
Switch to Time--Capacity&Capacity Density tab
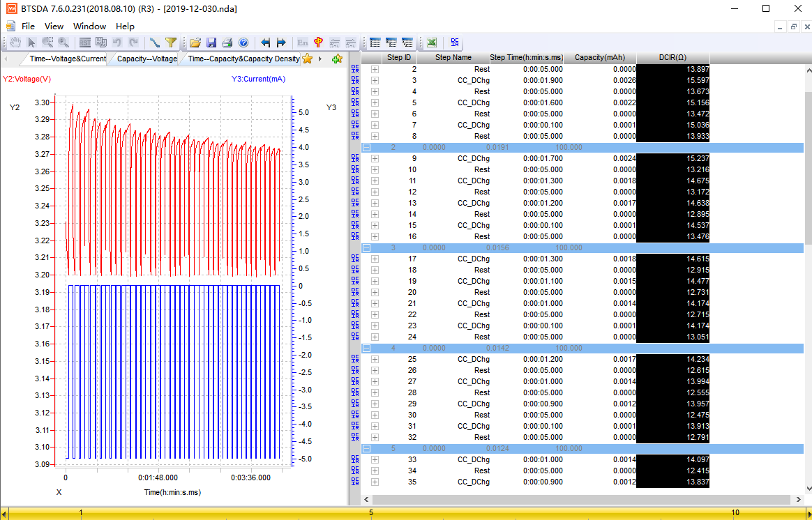tap(243, 59)
